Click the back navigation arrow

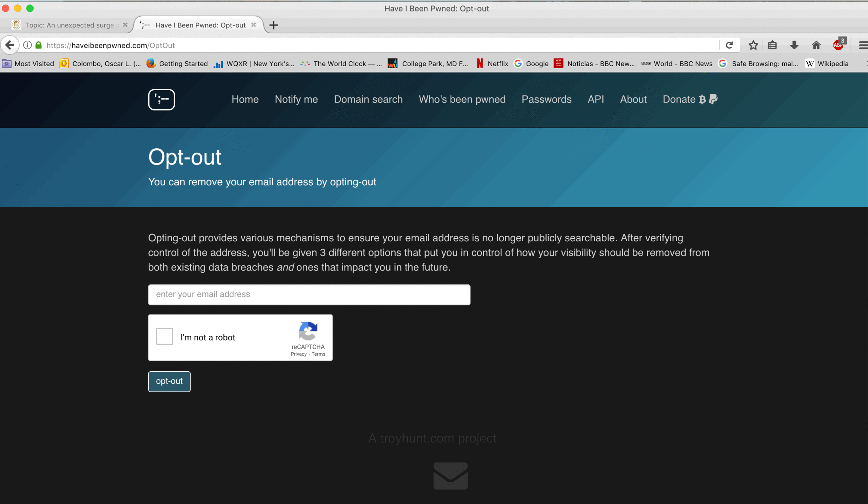coord(9,45)
